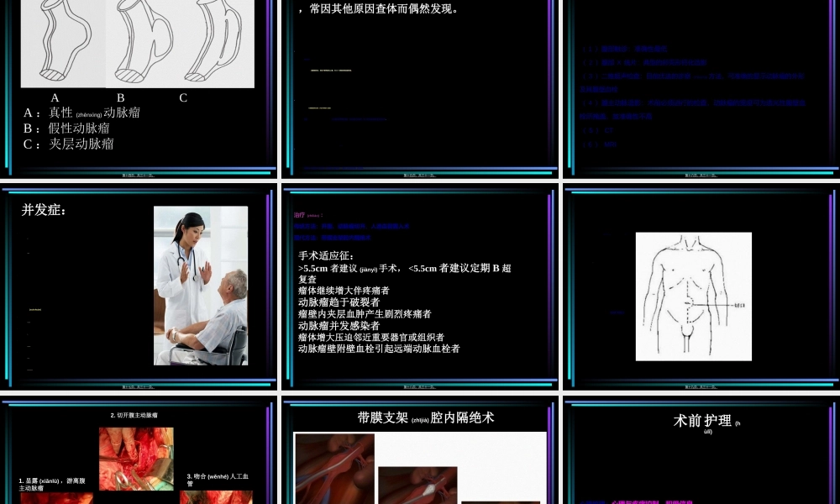Click the surgical photo under 切开腹主动脉瘤

point(136,459)
